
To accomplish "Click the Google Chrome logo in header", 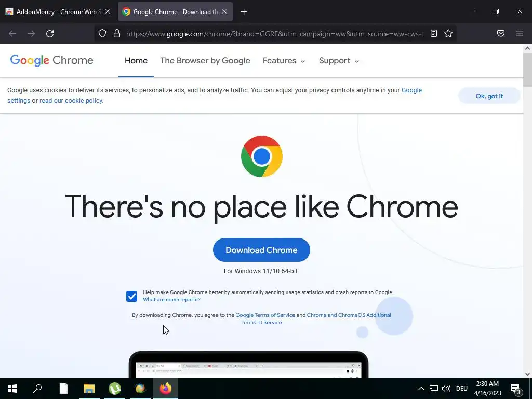I will [x=51, y=60].
